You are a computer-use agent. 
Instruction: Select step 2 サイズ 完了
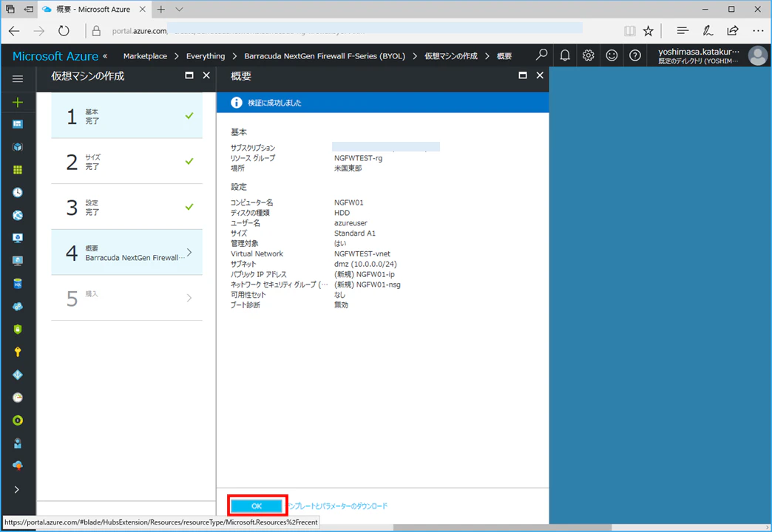(126, 161)
